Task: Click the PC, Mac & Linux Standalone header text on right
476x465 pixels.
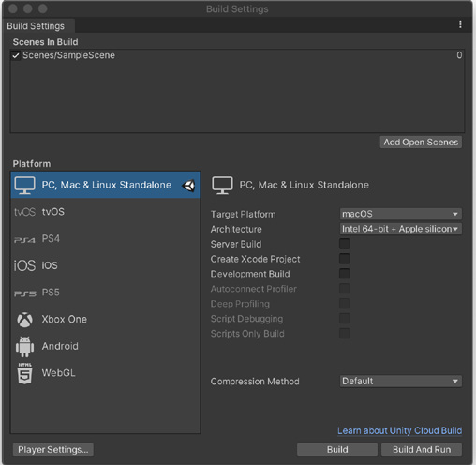Action: coord(304,185)
